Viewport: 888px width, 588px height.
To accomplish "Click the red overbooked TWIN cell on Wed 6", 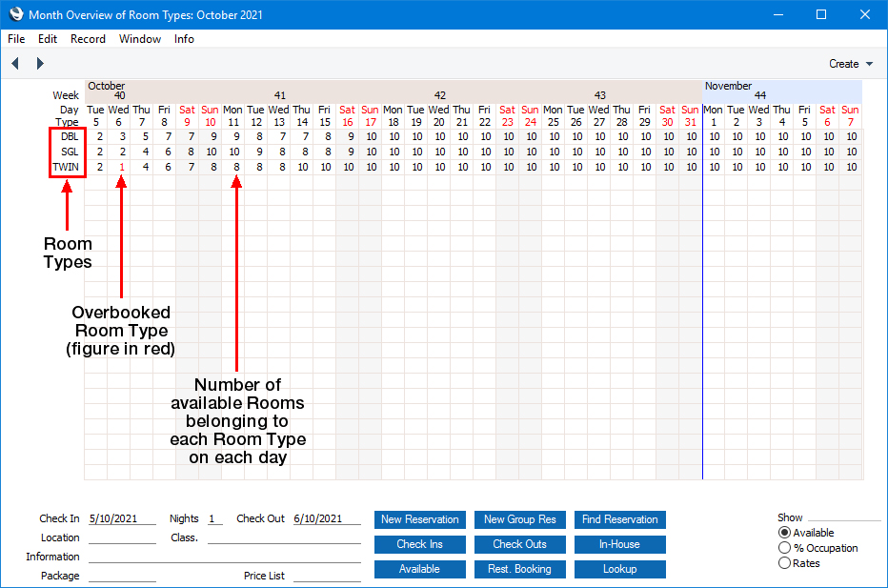I will pyautogui.click(x=121, y=167).
